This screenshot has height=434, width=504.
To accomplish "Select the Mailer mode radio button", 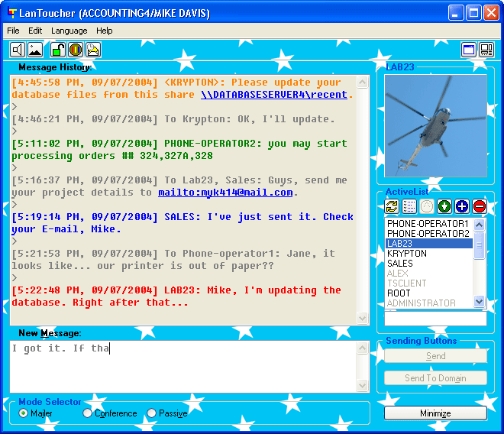I will [x=23, y=413].
